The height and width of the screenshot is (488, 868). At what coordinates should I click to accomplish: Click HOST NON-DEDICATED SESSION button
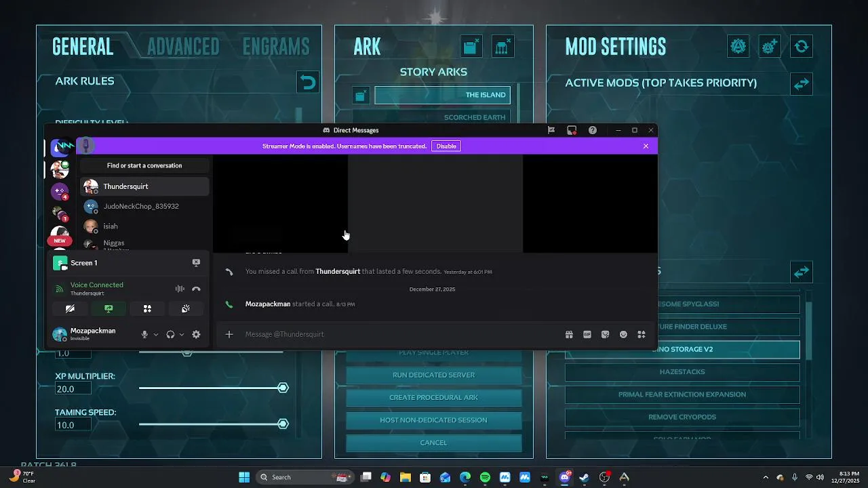433,420
